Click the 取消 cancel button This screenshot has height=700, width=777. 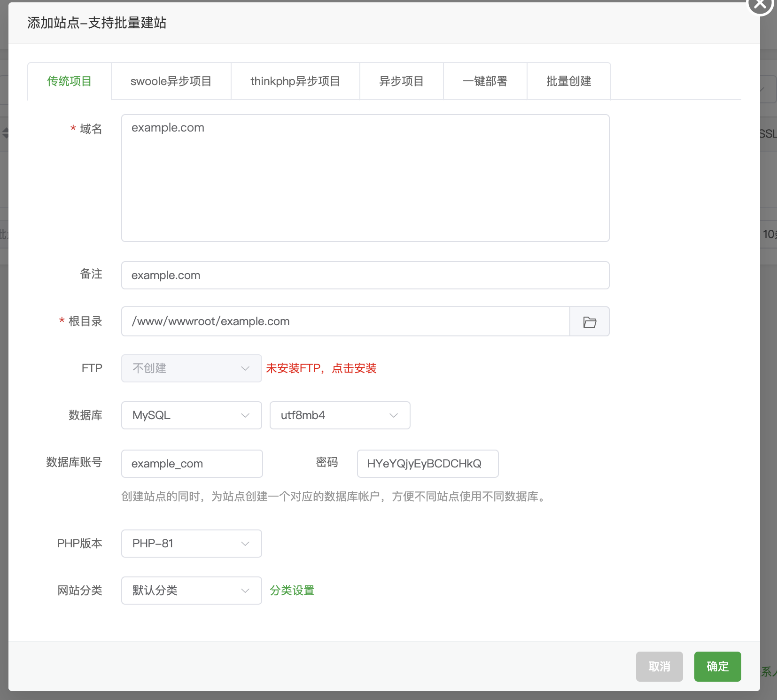(659, 667)
